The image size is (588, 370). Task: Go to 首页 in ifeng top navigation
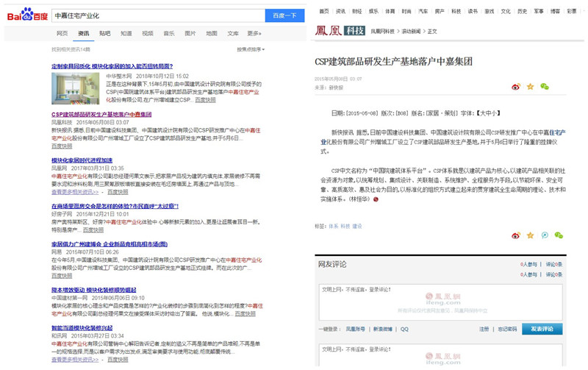[x=324, y=11]
